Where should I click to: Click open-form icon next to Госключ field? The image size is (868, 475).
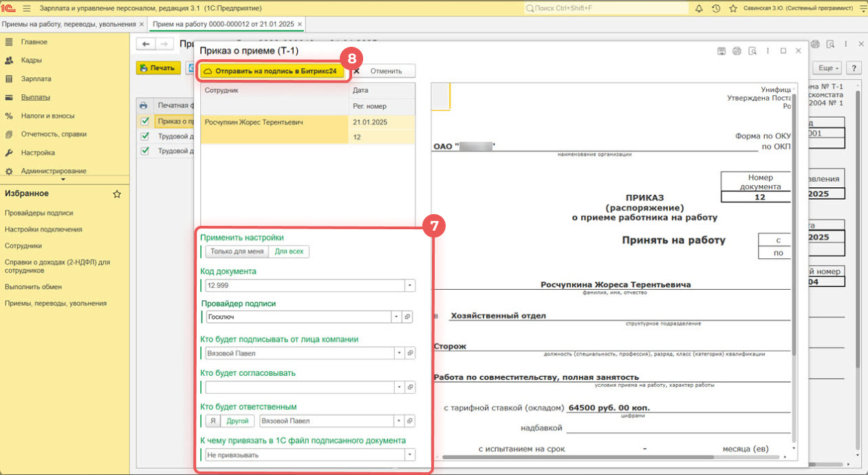[x=408, y=317]
